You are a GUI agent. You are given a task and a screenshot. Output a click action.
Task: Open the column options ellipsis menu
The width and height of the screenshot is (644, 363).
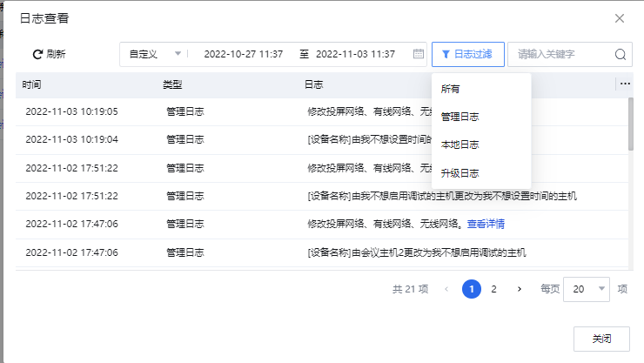click(625, 84)
